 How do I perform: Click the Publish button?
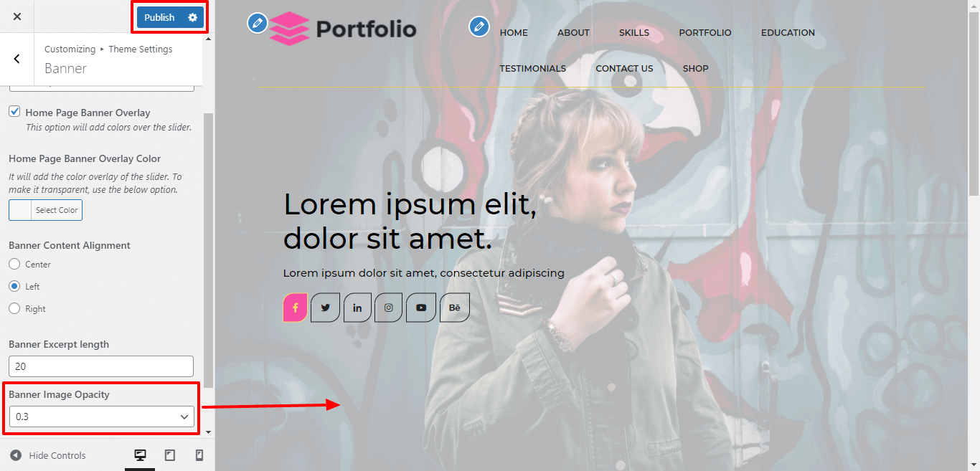pyautogui.click(x=159, y=17)
